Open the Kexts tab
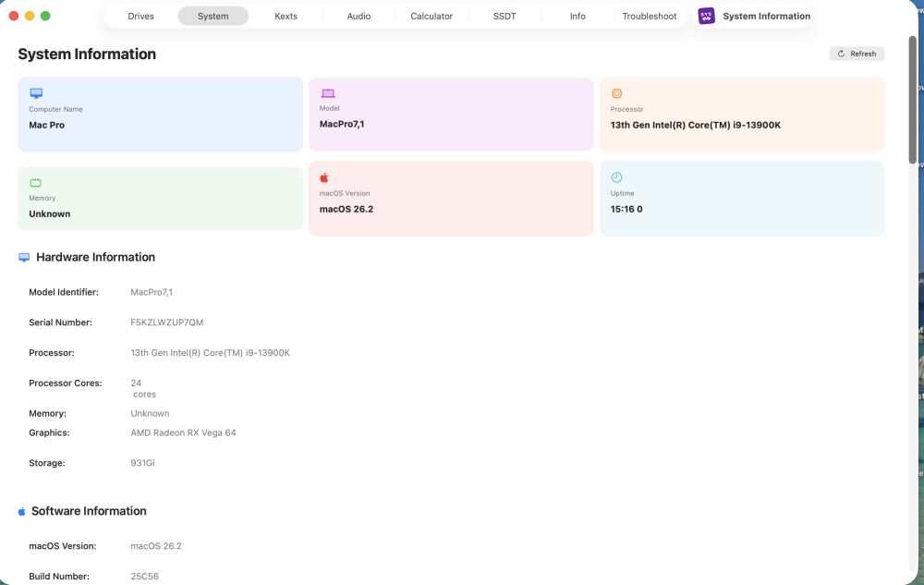 (286, 16)
